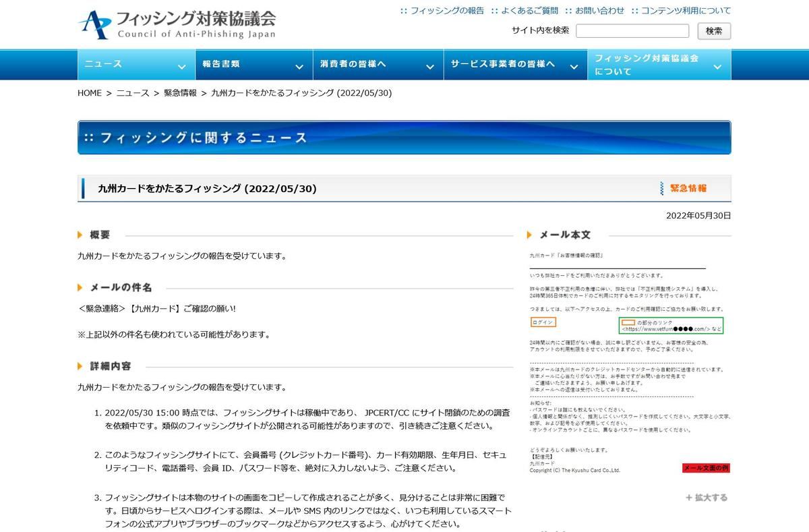
Task: Go to 緊急情報 in the breadcrumb
Action: [180, 93]
